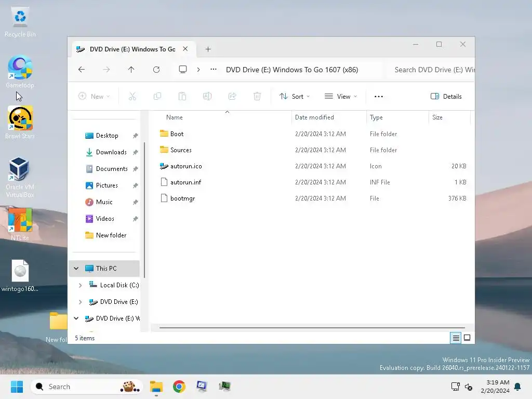Unpin Desktop using its pin icon
The width and height of the screenshot is (532, 399).
136,136
